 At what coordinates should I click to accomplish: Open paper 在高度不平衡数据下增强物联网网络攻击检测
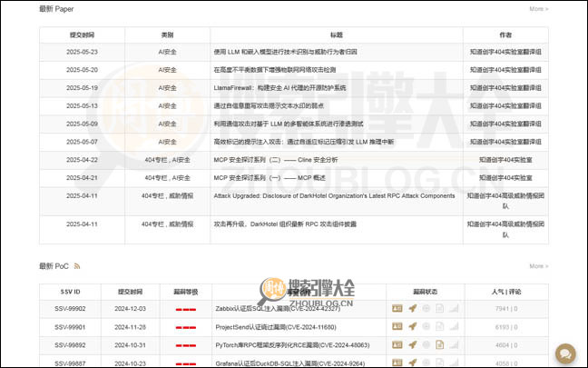pyautogui.click(x=275, y=70)
